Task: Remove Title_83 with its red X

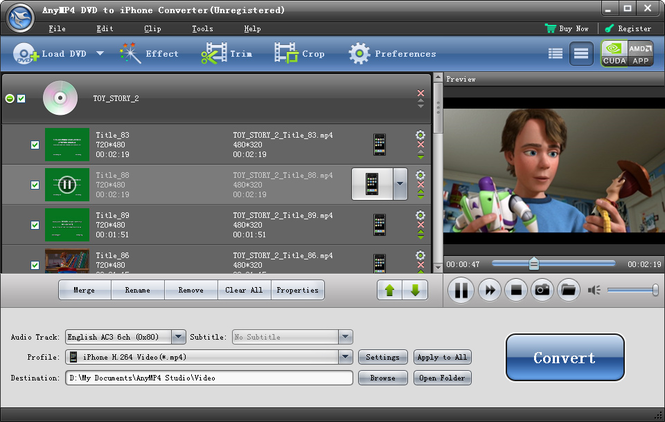Action: pos(421,145)
